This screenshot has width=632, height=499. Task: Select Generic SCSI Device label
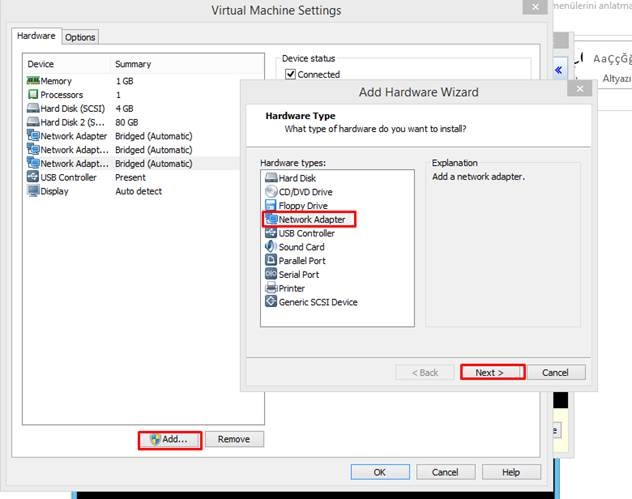tap(318, 302)
